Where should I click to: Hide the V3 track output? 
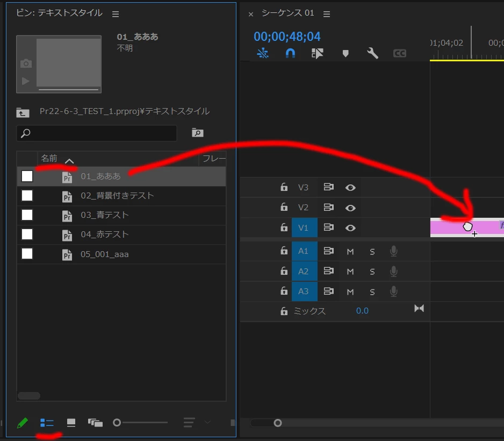(350, 188)
